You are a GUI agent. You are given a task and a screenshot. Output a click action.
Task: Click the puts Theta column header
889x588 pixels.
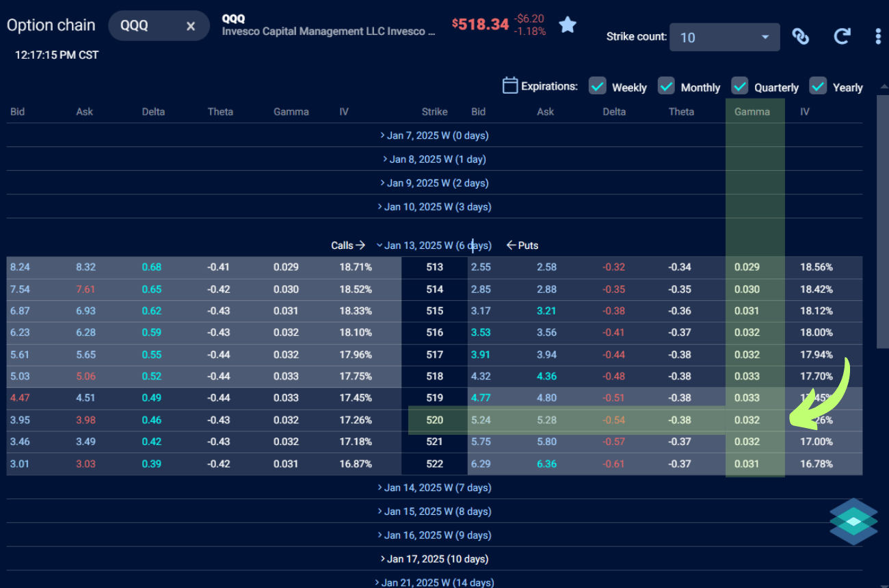[681, 111]
